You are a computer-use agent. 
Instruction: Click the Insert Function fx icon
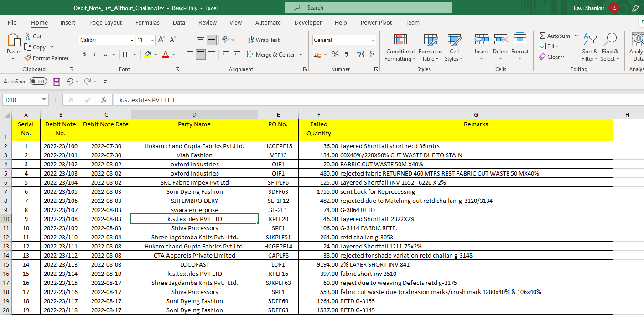[x=104, y=100]
